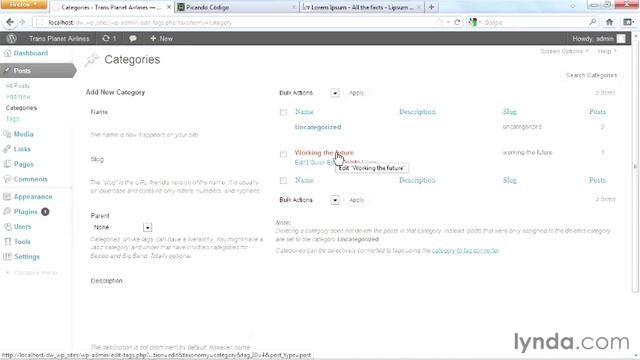This screenshot has height=360, width=640.
Task: Open the Firefox menu button
Action: 24,4
